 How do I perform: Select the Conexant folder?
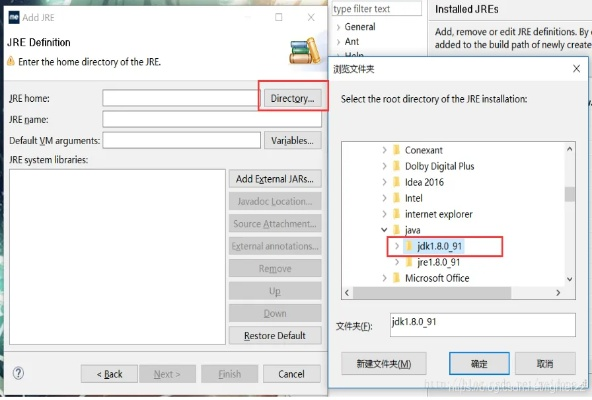point(418,150)
